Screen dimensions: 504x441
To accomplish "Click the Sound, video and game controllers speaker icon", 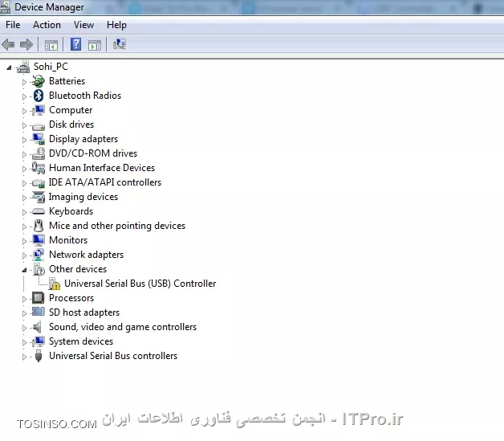I will point(39,327).
